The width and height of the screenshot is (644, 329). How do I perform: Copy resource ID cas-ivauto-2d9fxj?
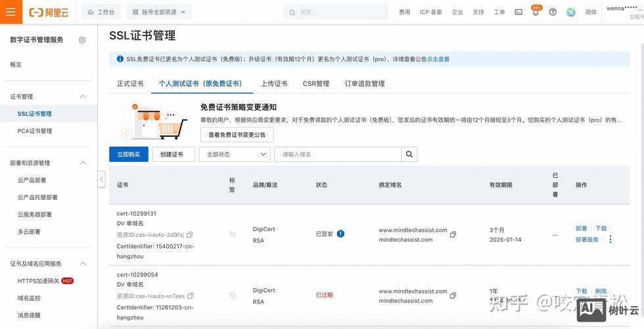click(x=190, y=235)
